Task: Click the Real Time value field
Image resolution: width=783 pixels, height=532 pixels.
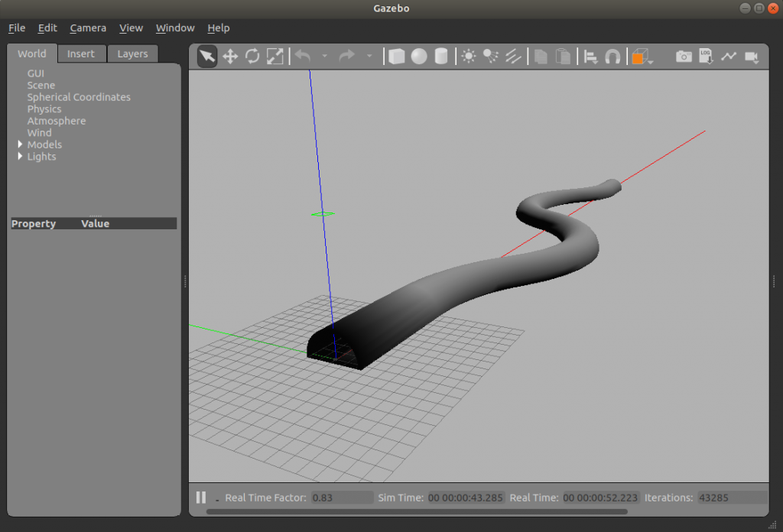Action: (600, 498)
